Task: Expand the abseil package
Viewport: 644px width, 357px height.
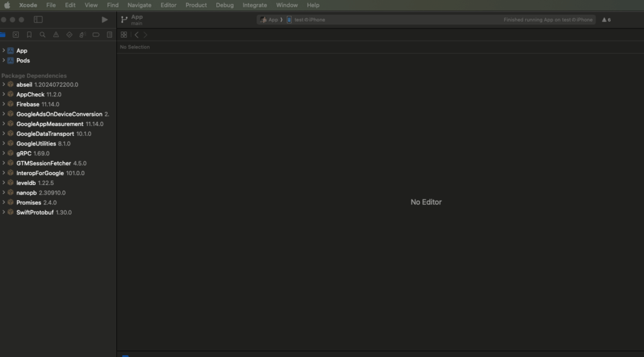Action: (3, 84)
